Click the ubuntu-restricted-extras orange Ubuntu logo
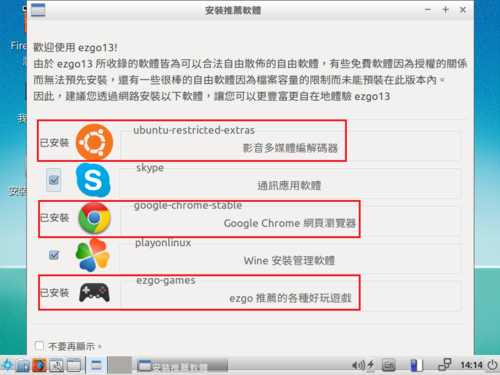The height and width of the screenshot is (375, 500). click(x=94, y=142)
